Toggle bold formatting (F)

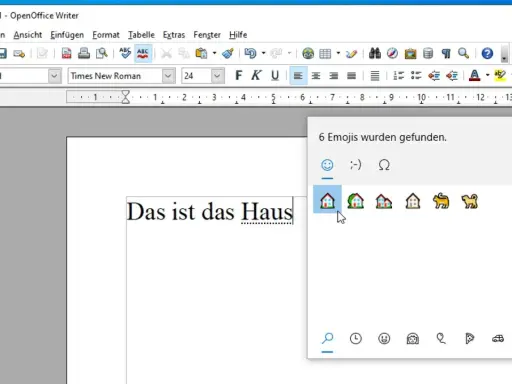(239, 76)
